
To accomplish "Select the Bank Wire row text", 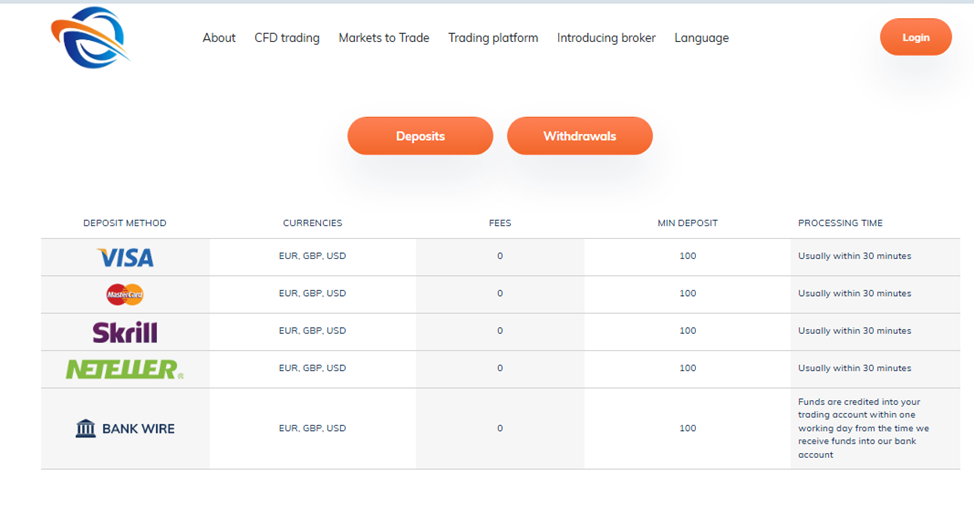I will pyautogui.click(x=138, y=429).
